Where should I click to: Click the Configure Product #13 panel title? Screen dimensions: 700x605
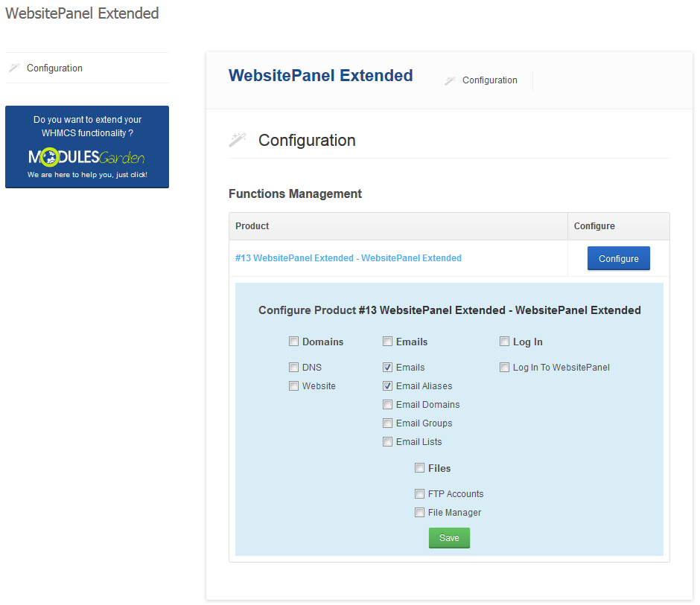point(450,310)
